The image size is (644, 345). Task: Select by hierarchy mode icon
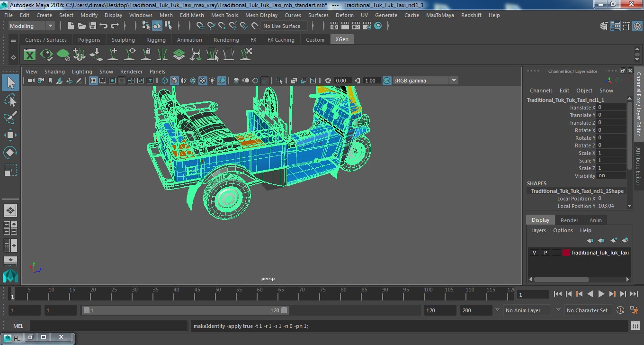(146, 26)
